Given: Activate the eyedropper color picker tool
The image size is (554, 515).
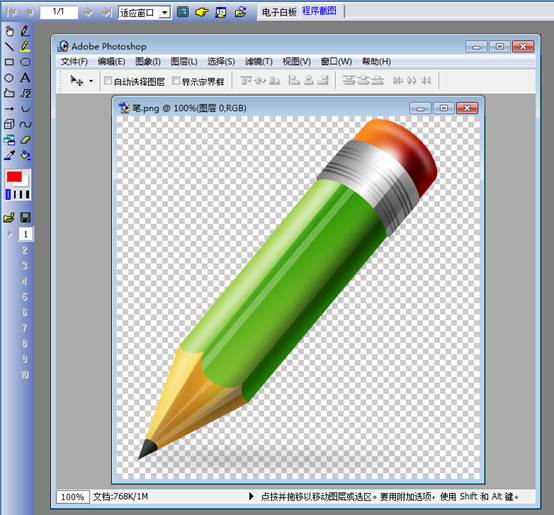Looking at the screenshot, I should pos(9,155).
